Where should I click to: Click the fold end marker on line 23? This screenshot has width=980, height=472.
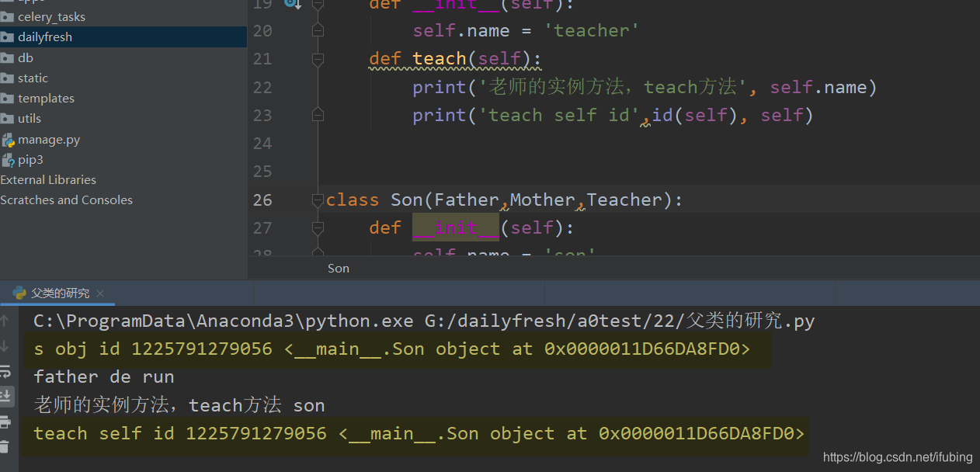[x=317, y=115]
